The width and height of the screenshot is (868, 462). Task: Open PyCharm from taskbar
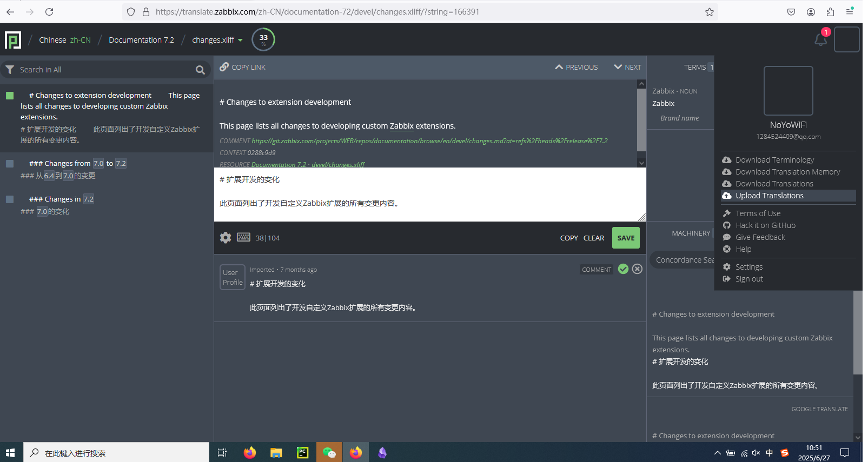pyautogui.click(x=303, y=453)
